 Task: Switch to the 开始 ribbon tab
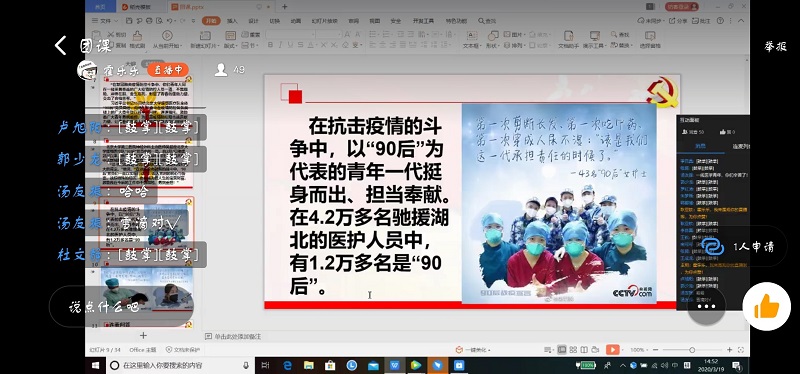(211, 21)
